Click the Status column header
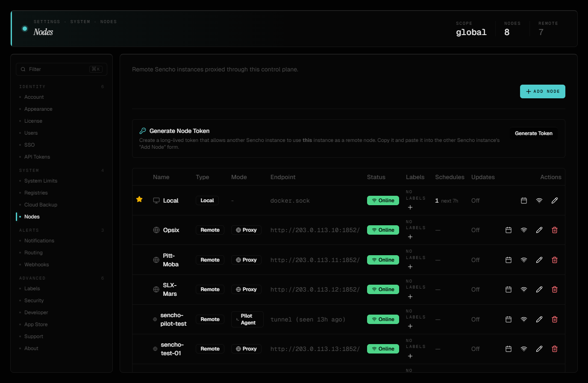The width and height of the screenshot is (588, 383). point(376,177)
